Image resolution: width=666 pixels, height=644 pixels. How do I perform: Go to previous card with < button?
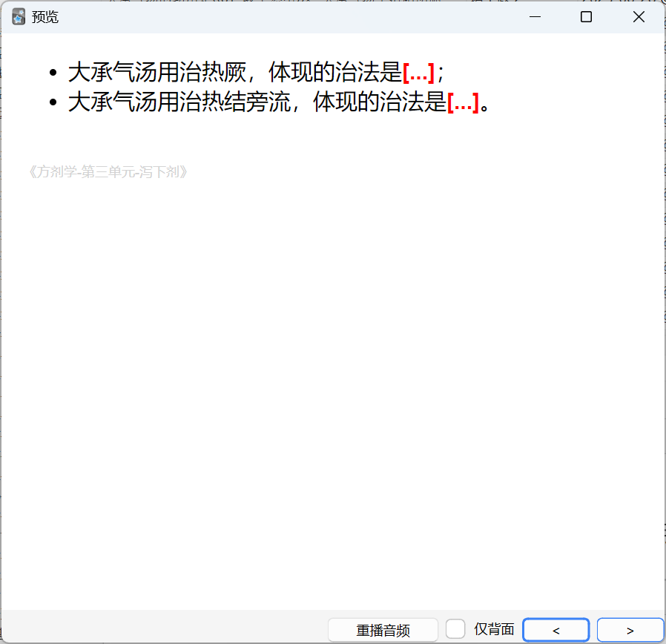click(x=556, y=631)
